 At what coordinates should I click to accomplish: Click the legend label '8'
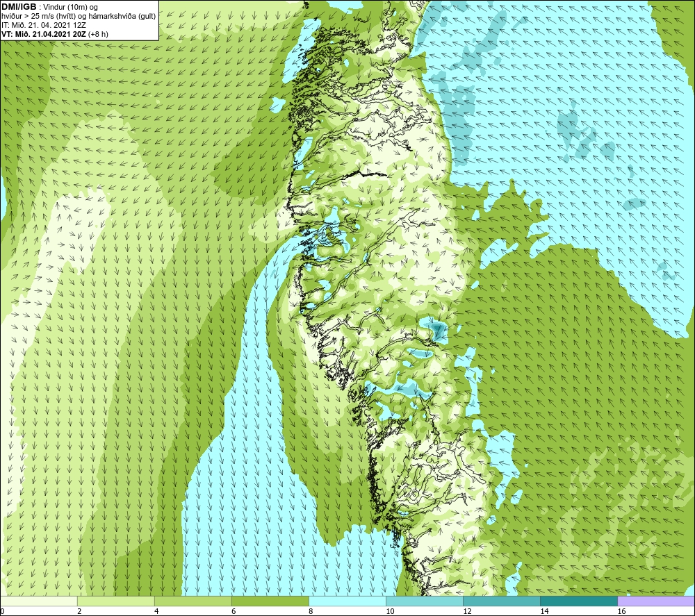coord(311,611)
